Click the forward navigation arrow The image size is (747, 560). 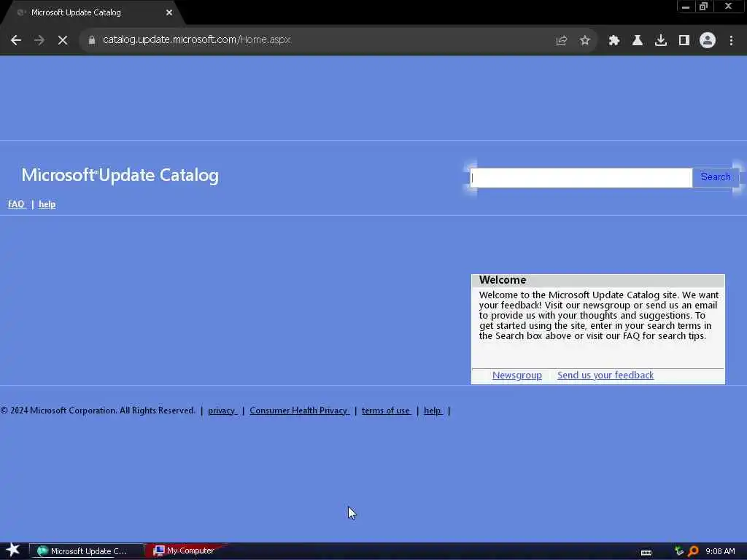[39, 40]
